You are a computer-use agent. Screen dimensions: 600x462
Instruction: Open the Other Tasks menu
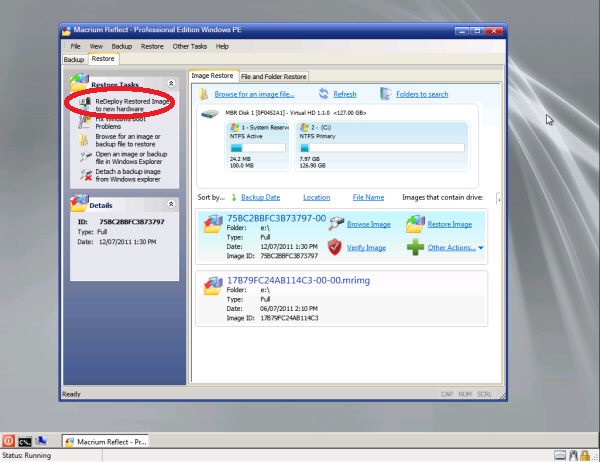coord(189,46)
